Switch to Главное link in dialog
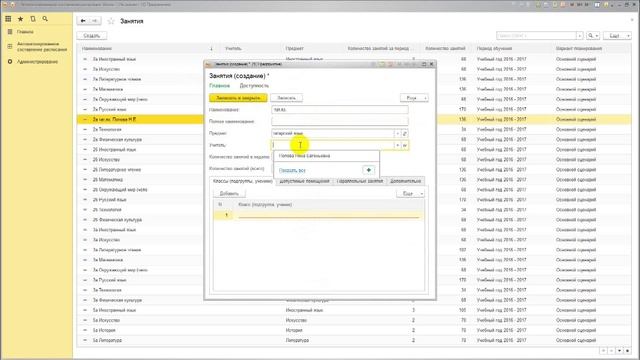 pyautogui.click(x=220, y=86)
